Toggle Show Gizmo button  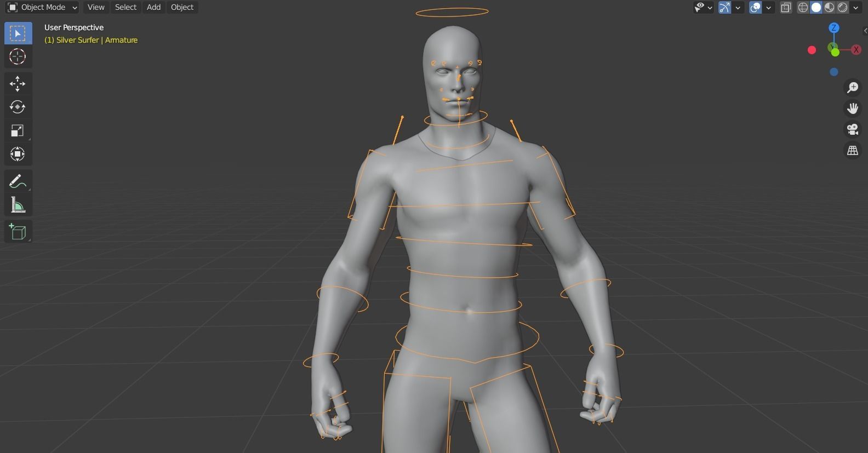click(724, 7)
